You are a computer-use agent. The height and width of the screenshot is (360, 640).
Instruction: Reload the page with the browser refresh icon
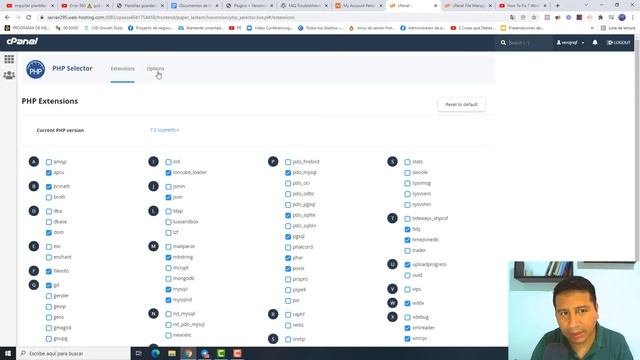point(29,18)
